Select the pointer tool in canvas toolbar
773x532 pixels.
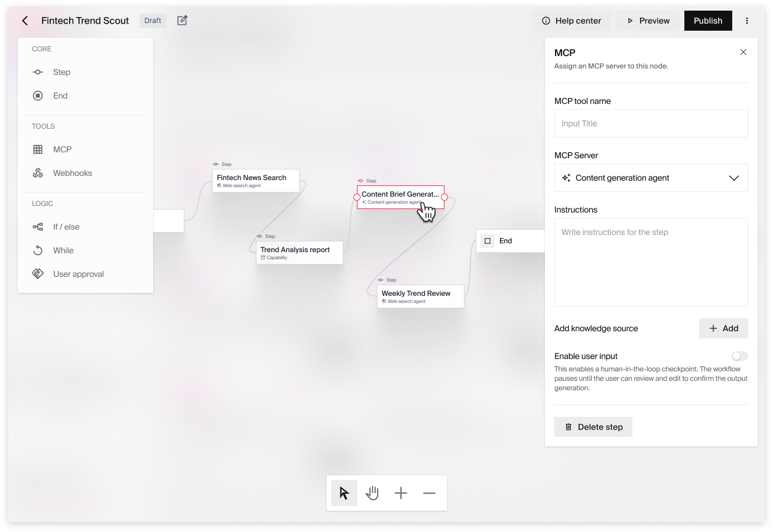344,492
